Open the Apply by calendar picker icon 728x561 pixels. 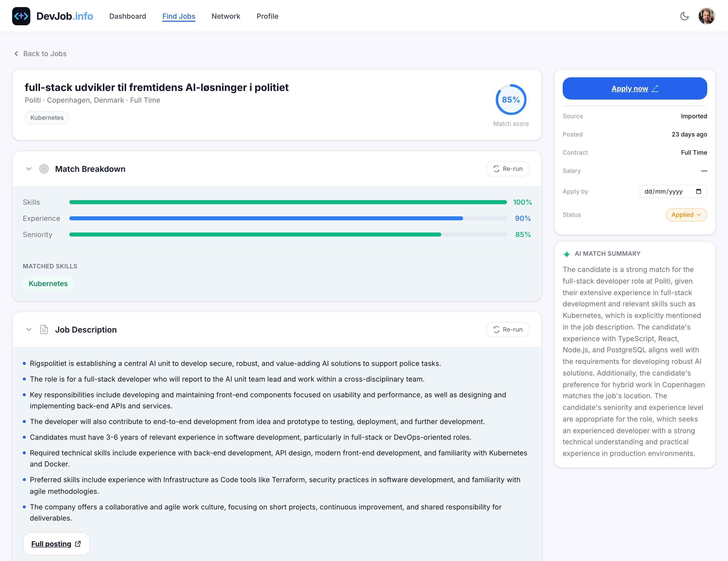[x=699, y=192]
